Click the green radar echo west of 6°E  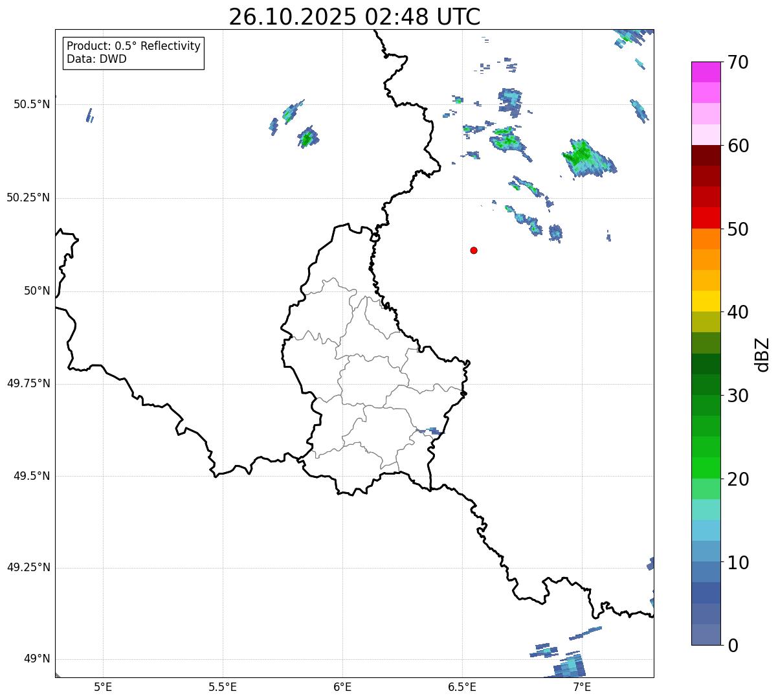[x=307, y=137]
